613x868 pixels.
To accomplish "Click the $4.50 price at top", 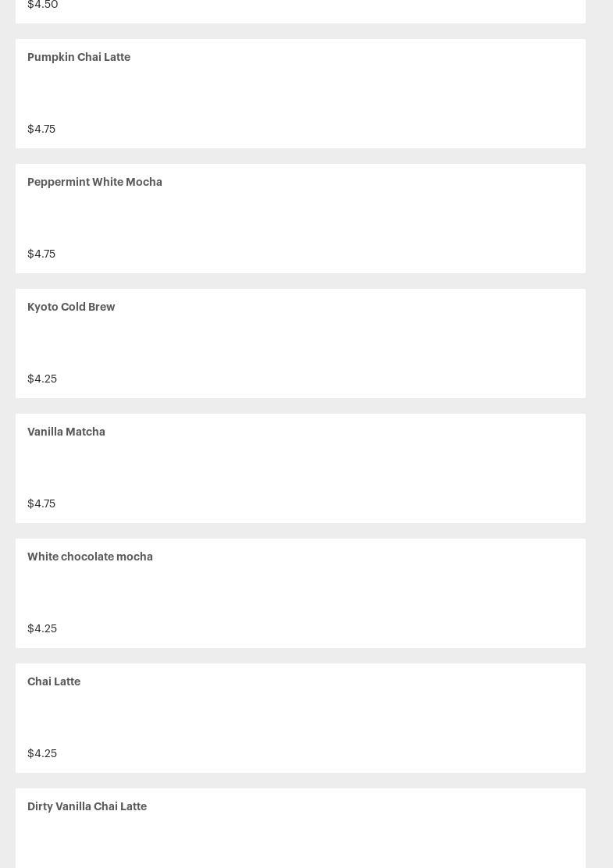I will tap(42, 5).
